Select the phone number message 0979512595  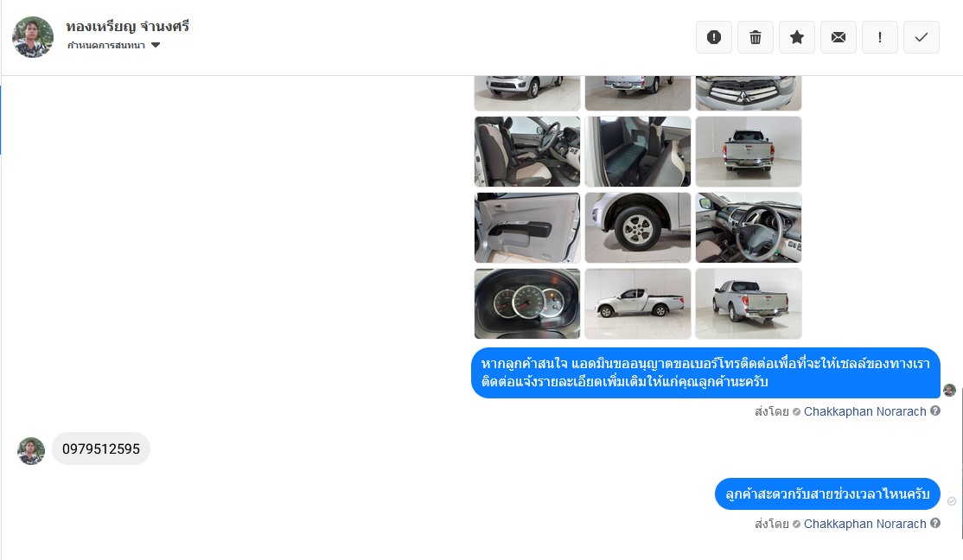(101, 449)
